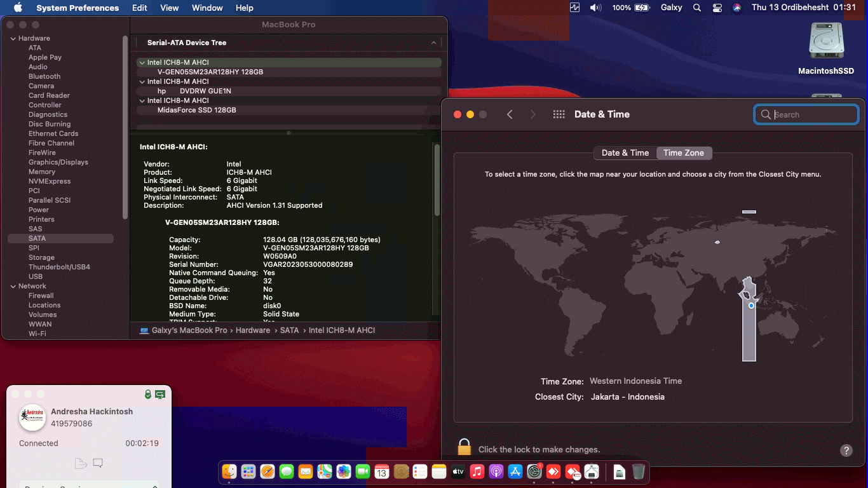Screen dimensions: 868x488
Task: Select the MidasForce SSD 128GB device row
Action: click(288, 110)
